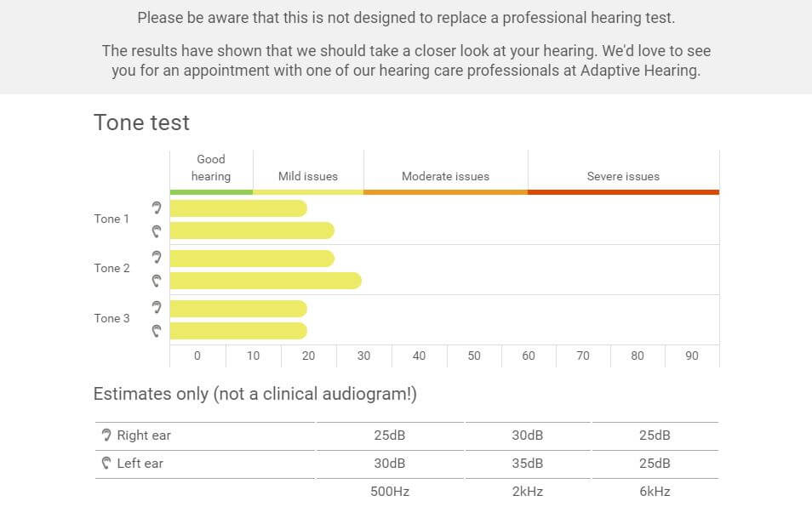Select the Mild issues heading label
Screen dimensions: 812x518
(x=308, y=176)
